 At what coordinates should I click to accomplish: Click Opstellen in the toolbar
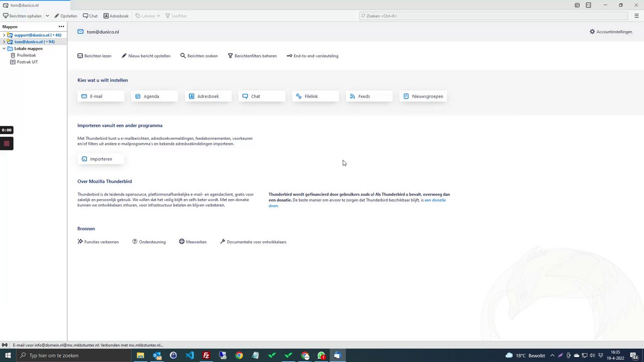point(65,16)
